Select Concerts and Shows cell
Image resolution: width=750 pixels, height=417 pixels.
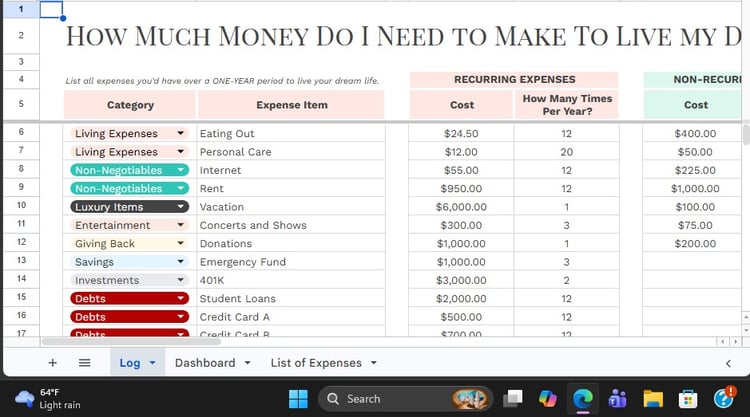tap(291, 225)
